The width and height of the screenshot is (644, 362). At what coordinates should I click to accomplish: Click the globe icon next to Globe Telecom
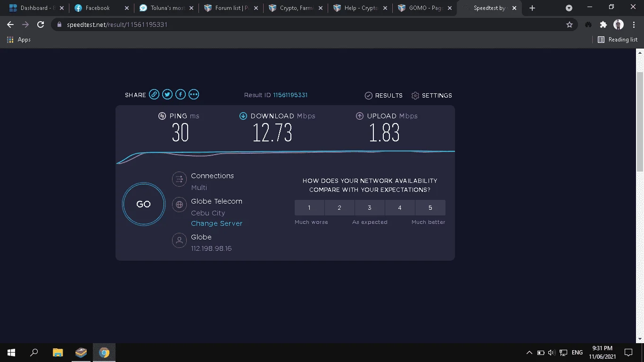179,205
